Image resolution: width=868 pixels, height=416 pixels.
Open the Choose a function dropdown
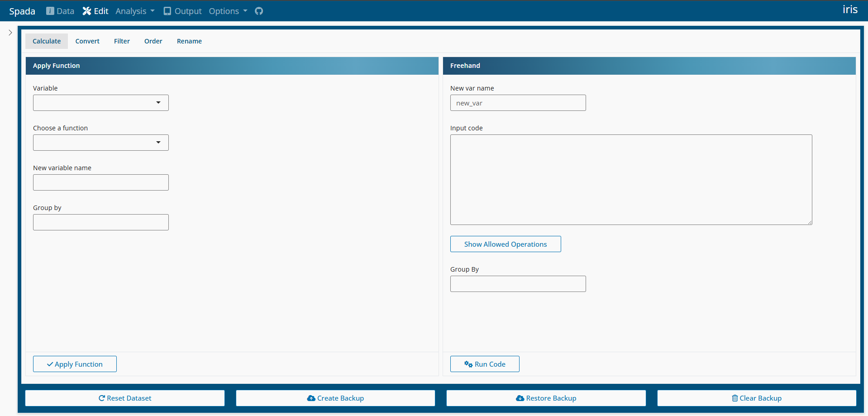(x=100, y=143)
